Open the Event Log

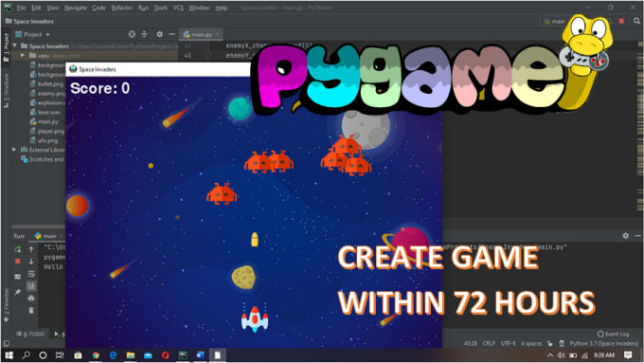click(613, 334)
